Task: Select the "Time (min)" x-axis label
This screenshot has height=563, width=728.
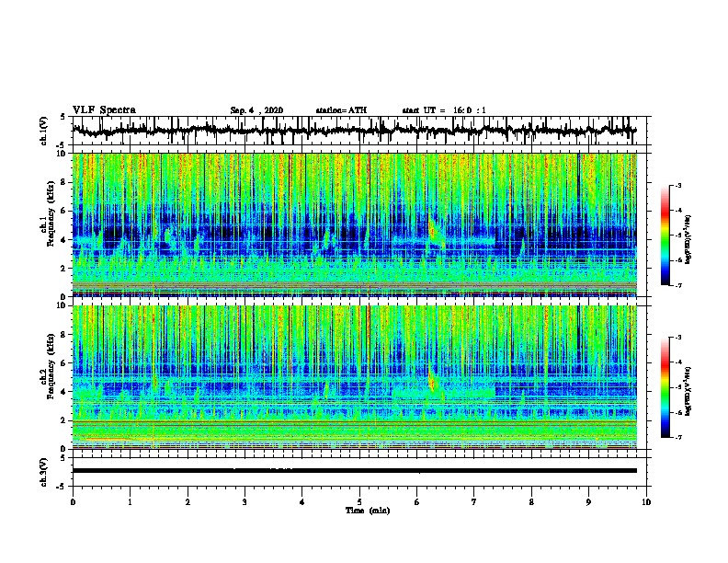Action: [368, 511]
